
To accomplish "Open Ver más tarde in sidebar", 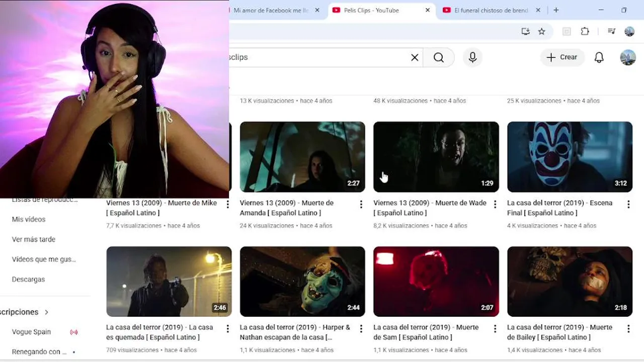I will pos(34,239).
